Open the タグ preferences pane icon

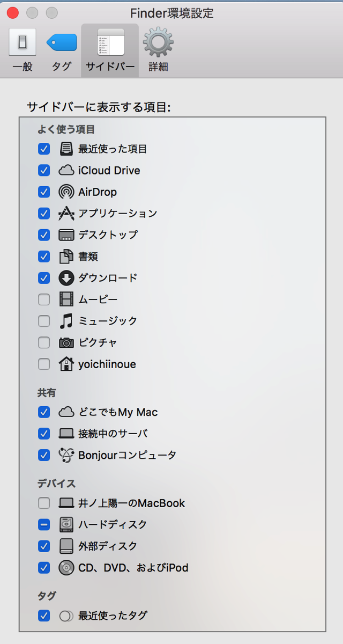point(62,42)
